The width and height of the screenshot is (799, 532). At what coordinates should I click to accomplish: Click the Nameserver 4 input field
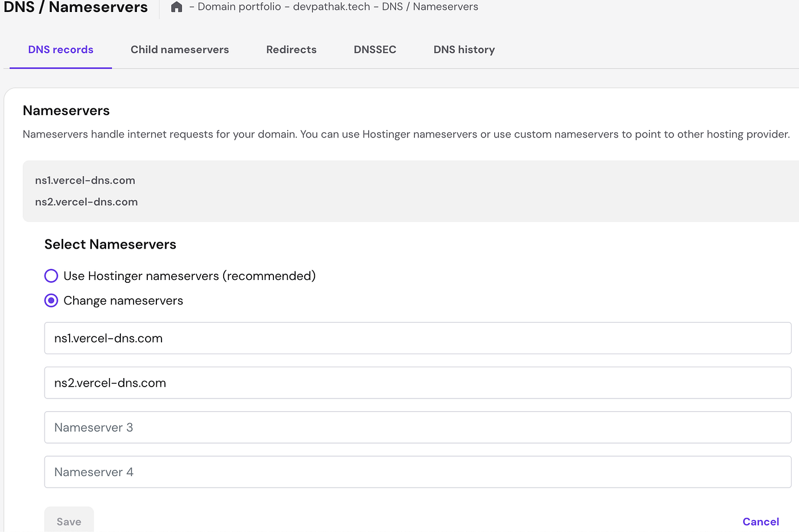[x=418, y=472]
